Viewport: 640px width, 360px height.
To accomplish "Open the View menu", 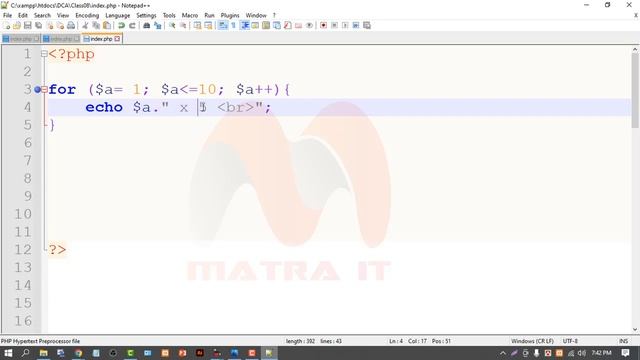I will [x=63, y=15].
